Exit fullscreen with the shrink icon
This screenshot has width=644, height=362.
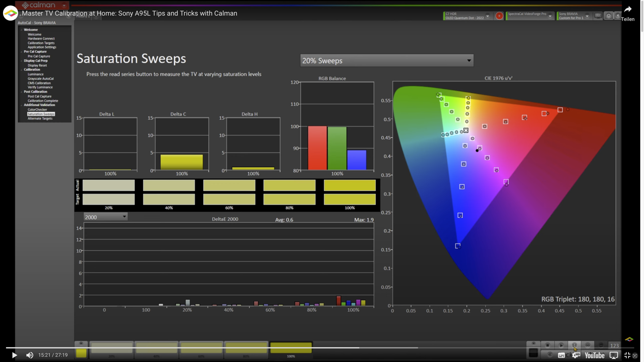pyautogui.click(x=627, y=355)
